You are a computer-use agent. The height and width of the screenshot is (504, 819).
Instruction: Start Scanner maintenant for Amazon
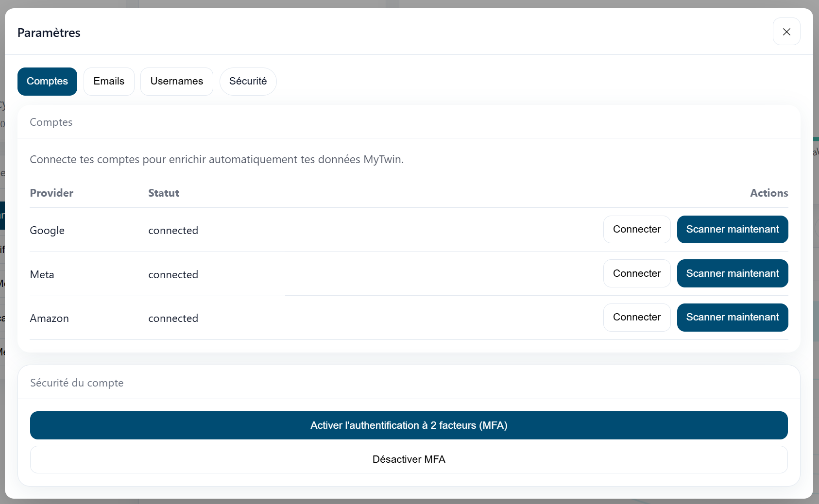click(732, 317)
